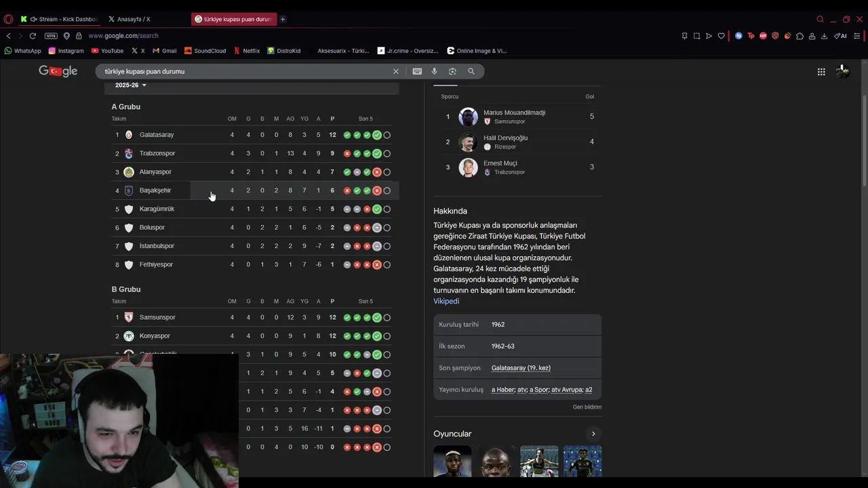This screenshot has height=488, width=868.
Task: Open the 2025-26 season dropdown
Action: tap(131, 85)
